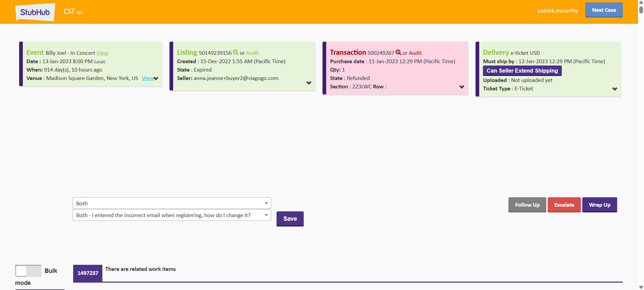Click the Transaction magnifier search icon
This screenshot has height=290, width=644.
[398, 52]
